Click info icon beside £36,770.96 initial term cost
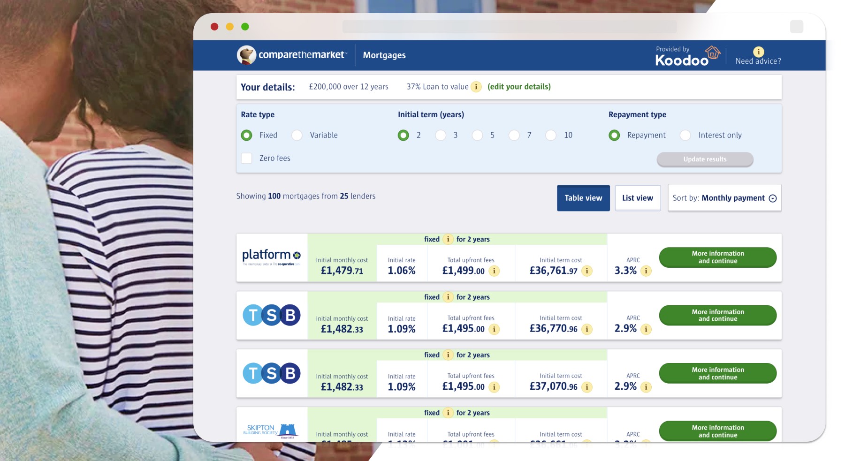The image size is (868, 461). [586, 329]
